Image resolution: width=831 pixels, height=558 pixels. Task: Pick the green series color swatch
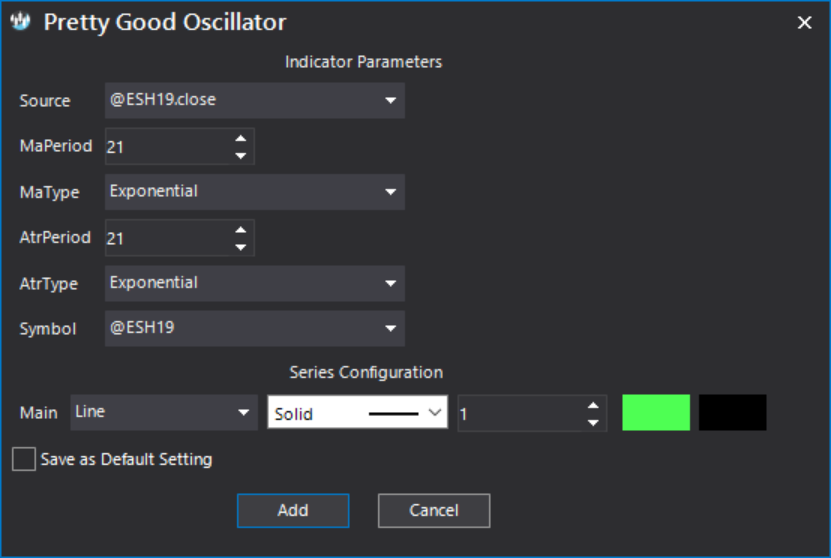pos(656,412)
